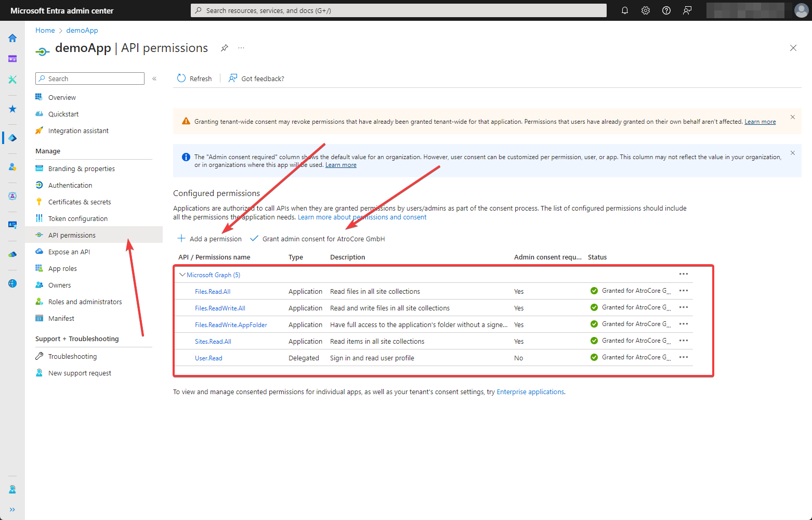Open the settings gear in header
Viewport: 812px width, 520px height.
pyautogui.click(x=646, y=10)
